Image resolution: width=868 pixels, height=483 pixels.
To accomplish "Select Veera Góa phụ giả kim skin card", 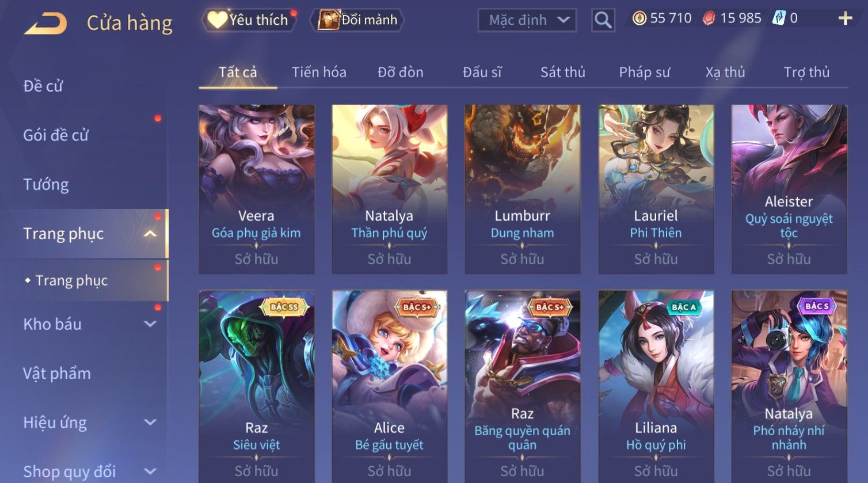I will point(257,189).
